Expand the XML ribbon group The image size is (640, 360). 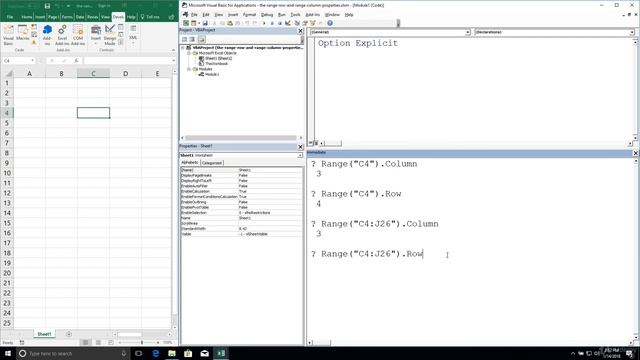[x=133, y=34]
